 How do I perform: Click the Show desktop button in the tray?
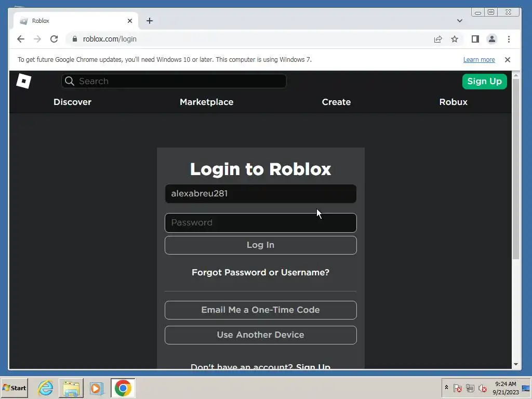526,388
